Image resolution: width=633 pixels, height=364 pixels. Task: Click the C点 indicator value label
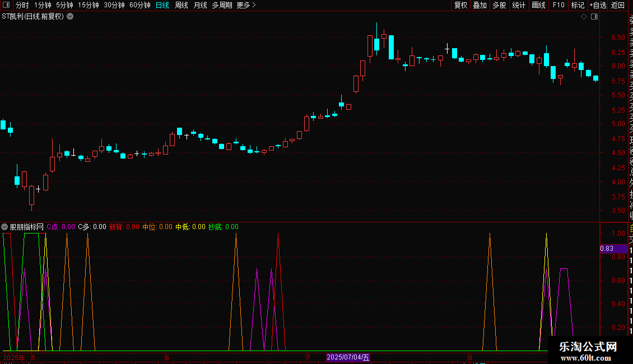[60, 227]
